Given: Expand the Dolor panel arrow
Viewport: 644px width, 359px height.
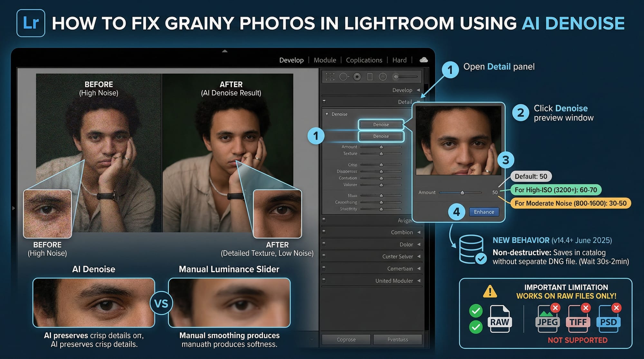Looking at the screenshot, I should coord(419,244).
